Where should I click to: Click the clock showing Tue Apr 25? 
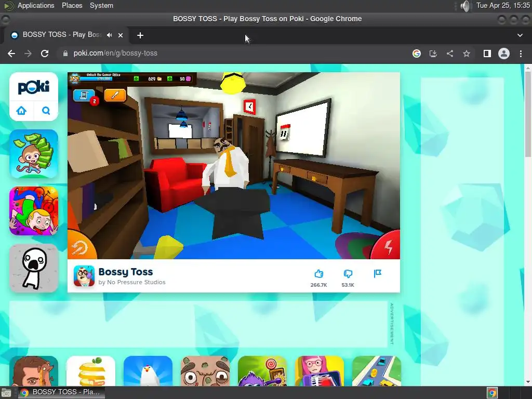(x=503, y=5)
